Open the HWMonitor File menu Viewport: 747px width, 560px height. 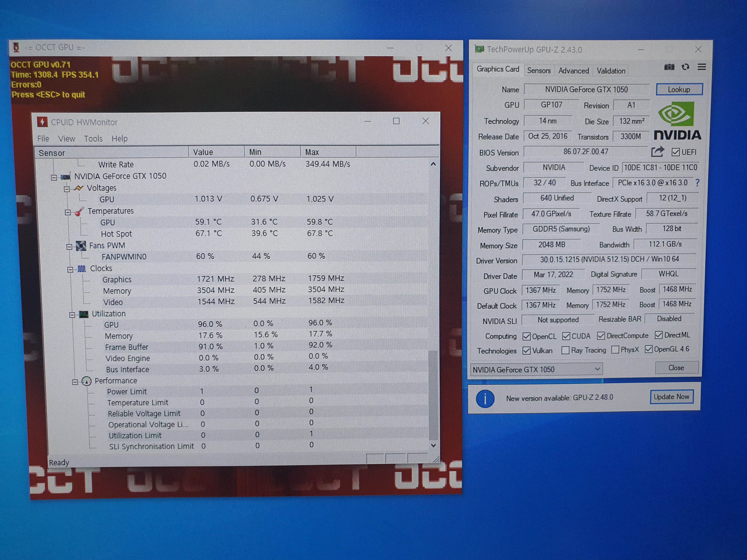43,139
